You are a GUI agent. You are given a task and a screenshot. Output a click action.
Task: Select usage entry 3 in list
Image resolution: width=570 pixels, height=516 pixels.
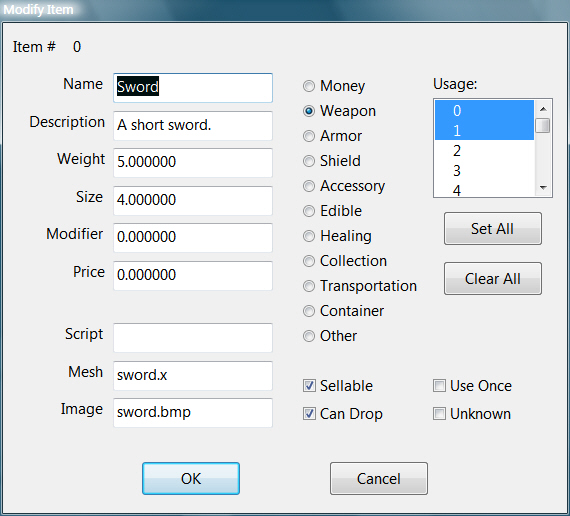click(484, 170)
